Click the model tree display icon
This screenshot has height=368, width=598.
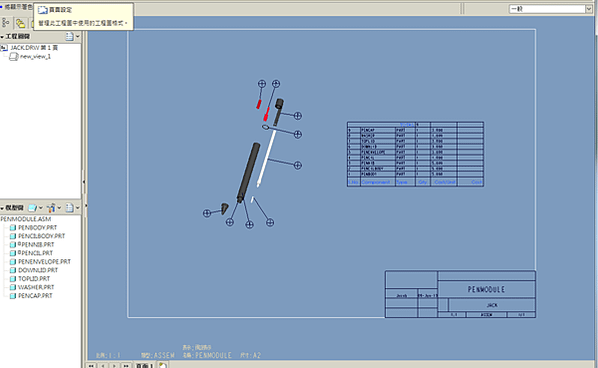33,208
